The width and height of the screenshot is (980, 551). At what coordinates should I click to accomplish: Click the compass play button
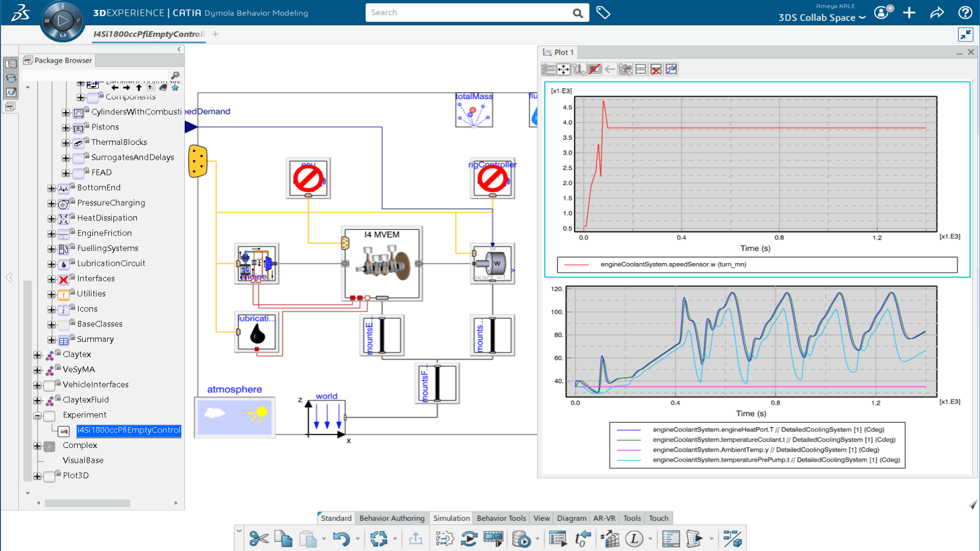63,21
